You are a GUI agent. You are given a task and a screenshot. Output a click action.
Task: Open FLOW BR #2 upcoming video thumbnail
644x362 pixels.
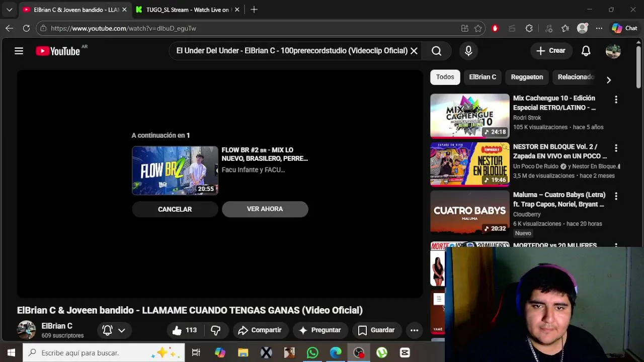click(x=175, y=170)
